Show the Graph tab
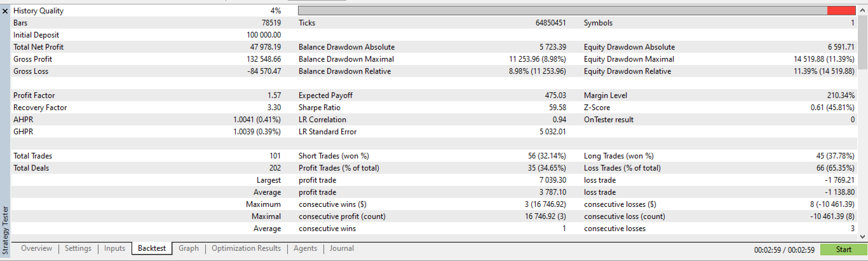This screenshot has height=261, width=868. coord(189,249)
